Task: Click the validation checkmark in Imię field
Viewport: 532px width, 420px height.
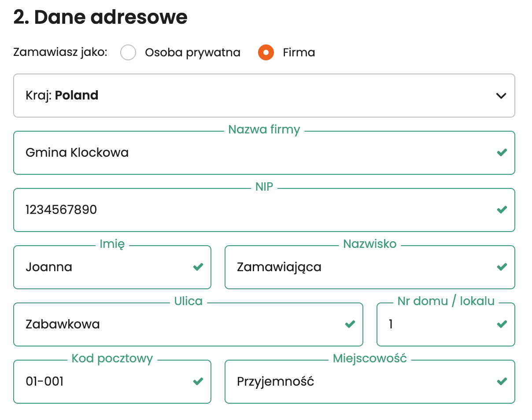Action: 198,267
